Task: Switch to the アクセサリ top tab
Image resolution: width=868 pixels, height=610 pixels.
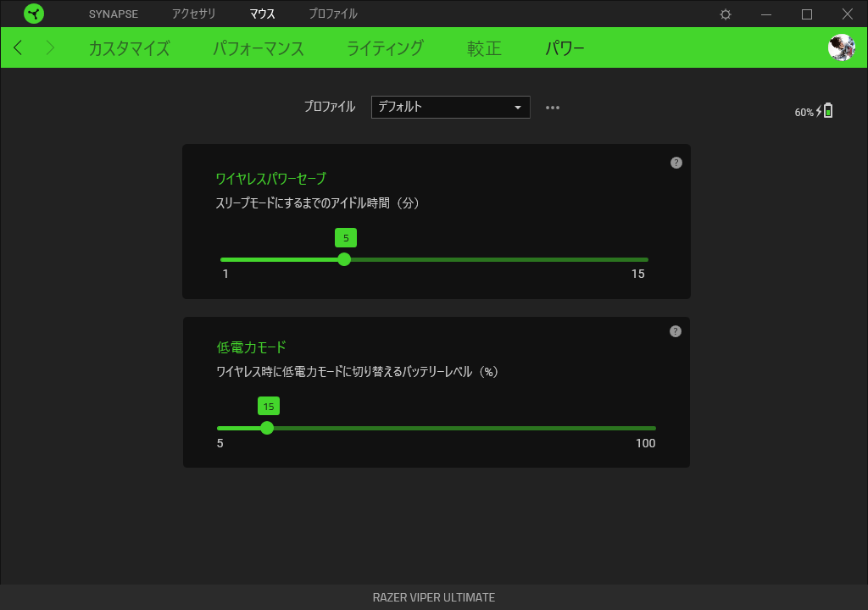Action: pos(194,14)
